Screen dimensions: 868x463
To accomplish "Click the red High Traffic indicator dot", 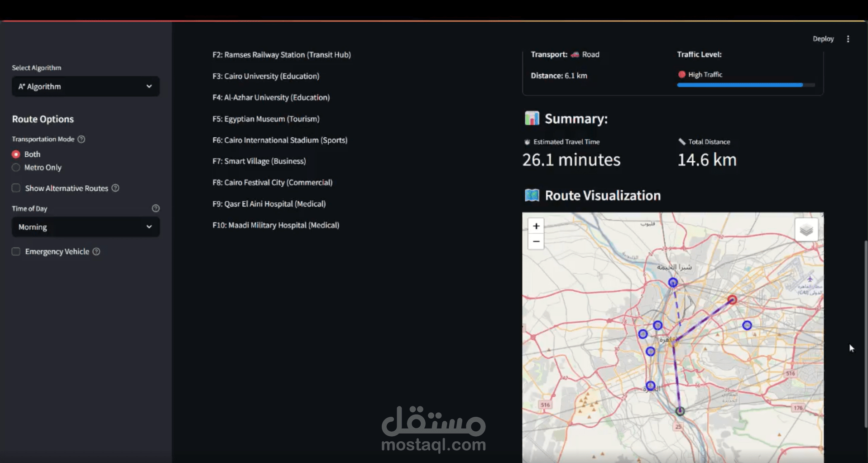I will pos(681,75).
